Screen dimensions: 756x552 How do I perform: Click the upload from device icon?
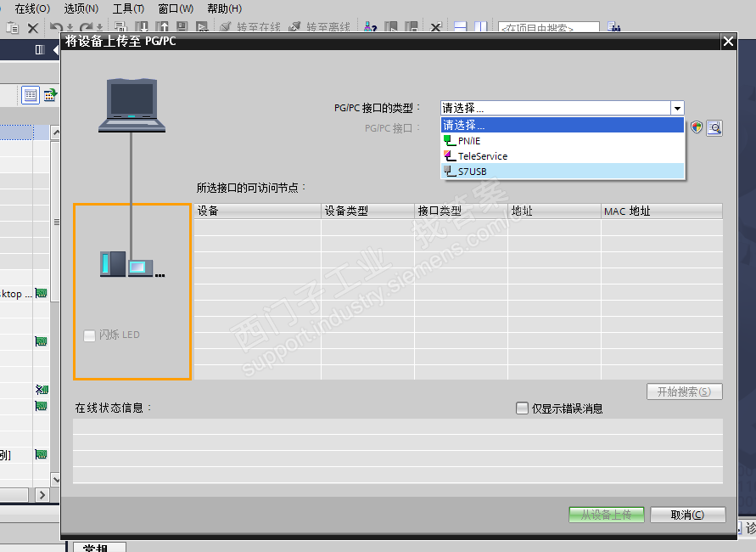(162, 27)
